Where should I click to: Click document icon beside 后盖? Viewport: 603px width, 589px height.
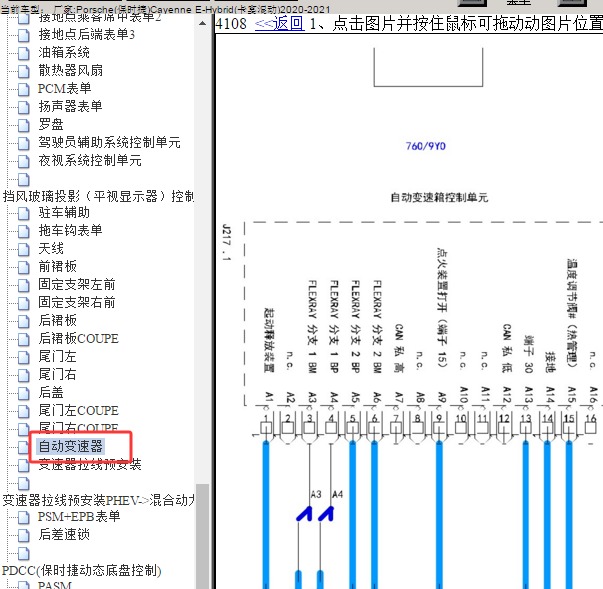tap(23, 393)
